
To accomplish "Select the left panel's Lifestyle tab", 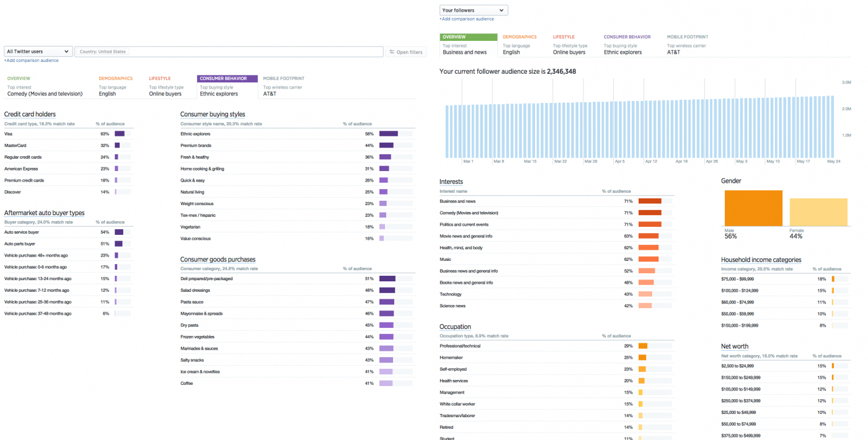I will 160,79.
